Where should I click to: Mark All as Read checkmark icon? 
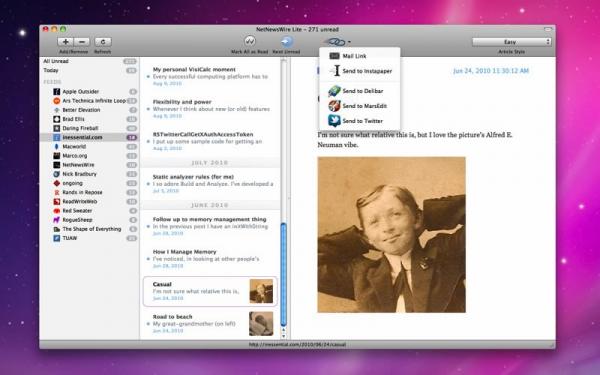249,41
